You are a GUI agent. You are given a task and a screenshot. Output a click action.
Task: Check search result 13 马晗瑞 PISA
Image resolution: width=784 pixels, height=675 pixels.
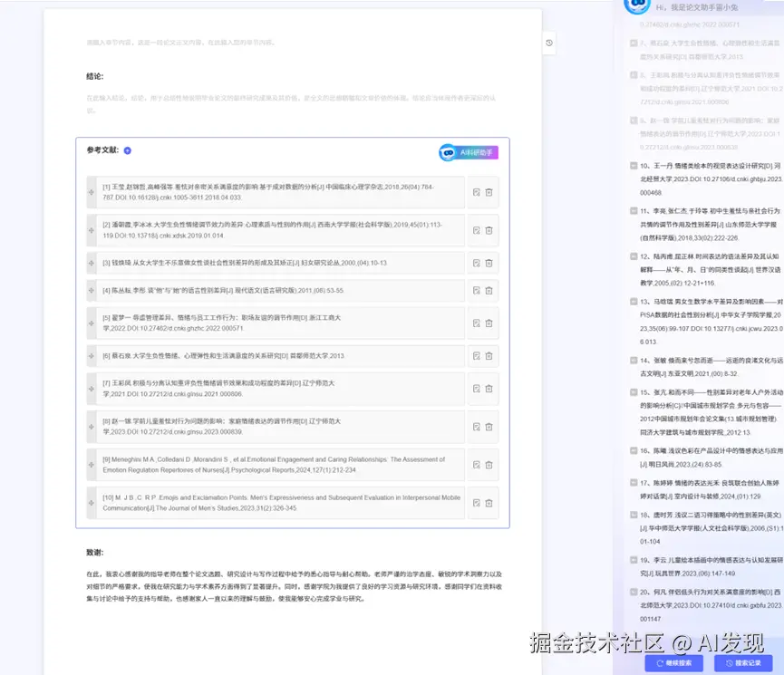(634, 302)
